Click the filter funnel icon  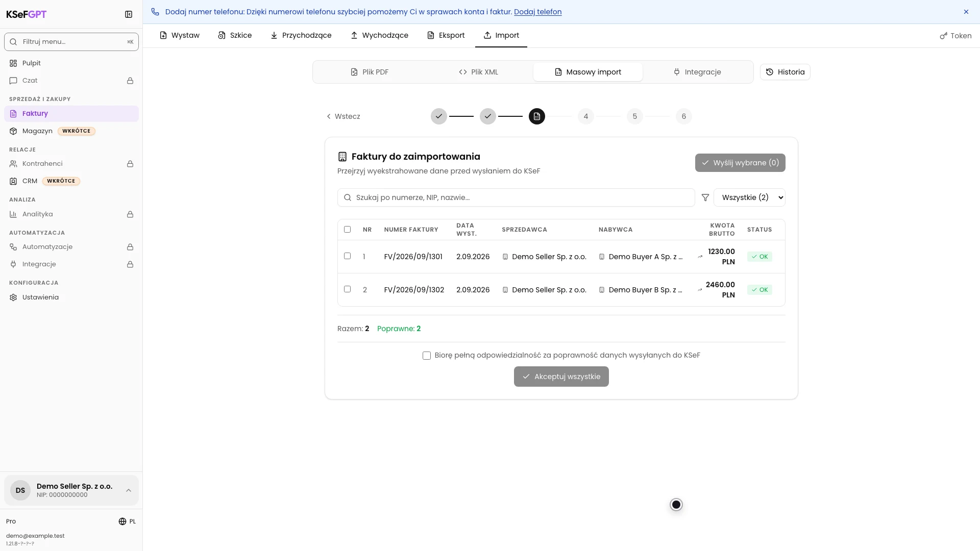coord(705,197)
